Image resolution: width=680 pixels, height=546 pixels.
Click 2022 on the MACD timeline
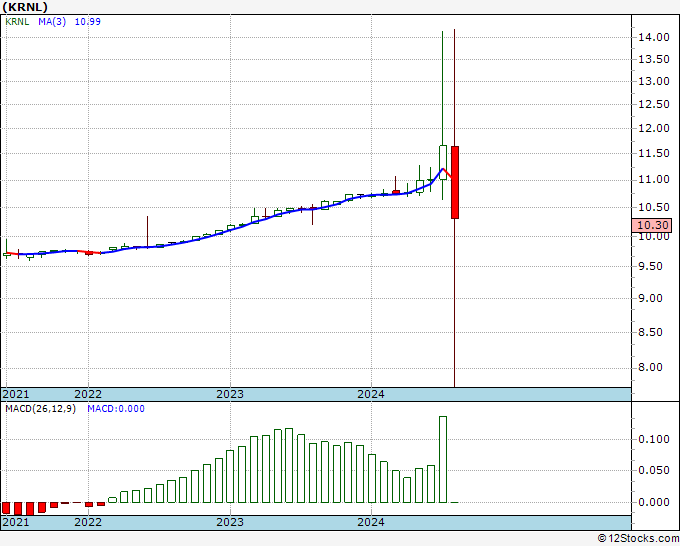(88, 522)
